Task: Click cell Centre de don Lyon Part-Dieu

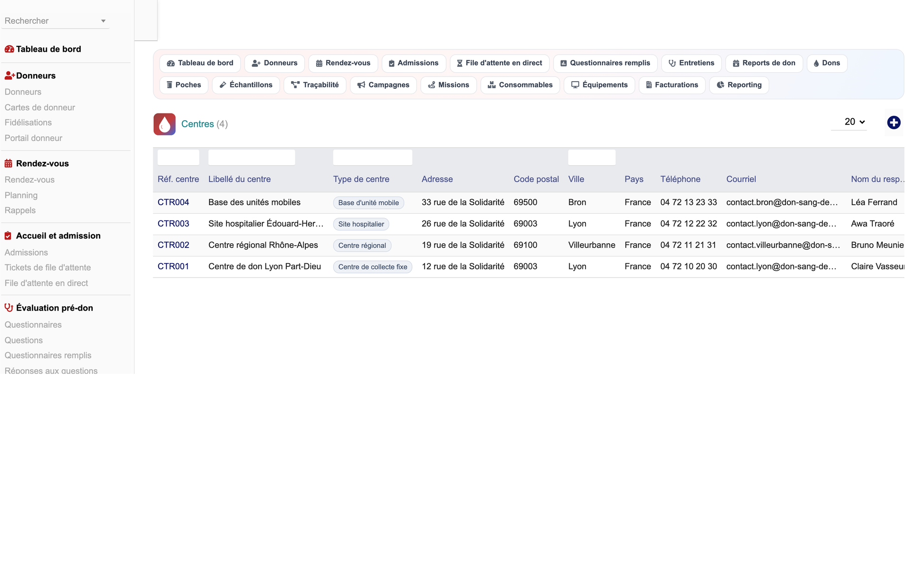Action: click(264, 267)
